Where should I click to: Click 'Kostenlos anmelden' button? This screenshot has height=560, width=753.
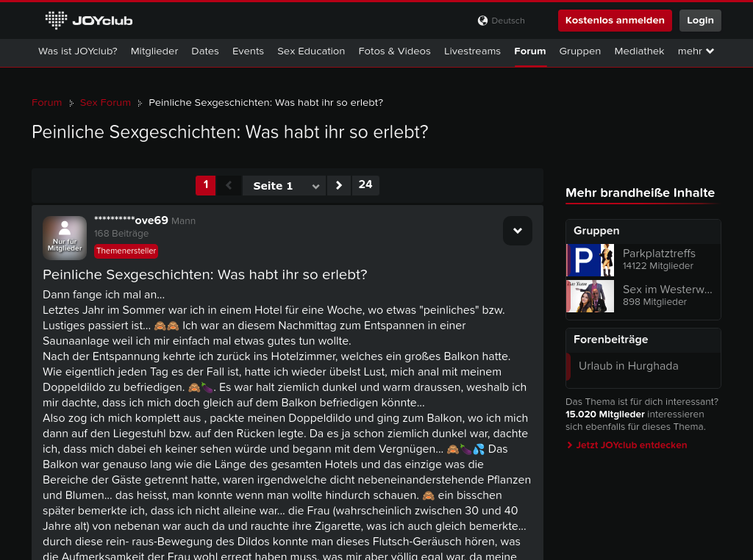[x=615, y=21]
